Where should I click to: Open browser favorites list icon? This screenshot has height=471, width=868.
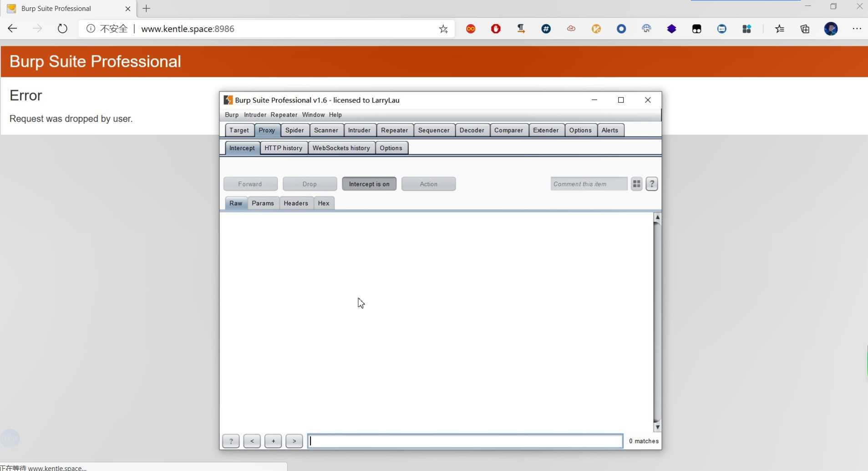(x=780, y=29)
